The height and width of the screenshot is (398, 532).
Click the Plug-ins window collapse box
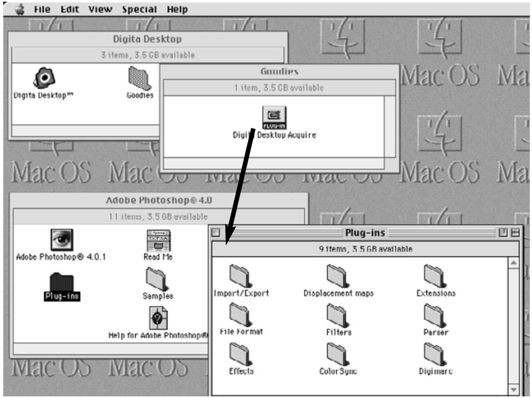click(x=515, y=232)
